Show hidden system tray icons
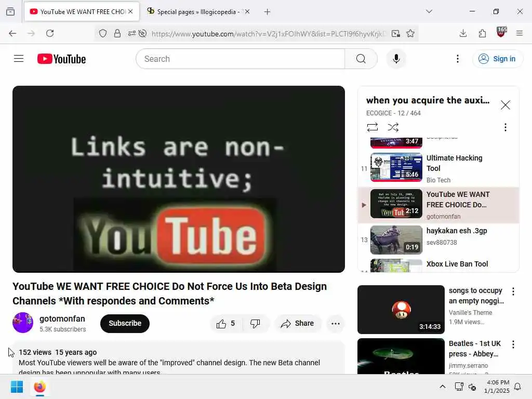This screenshot has width=532, height=399. point(443,387)
